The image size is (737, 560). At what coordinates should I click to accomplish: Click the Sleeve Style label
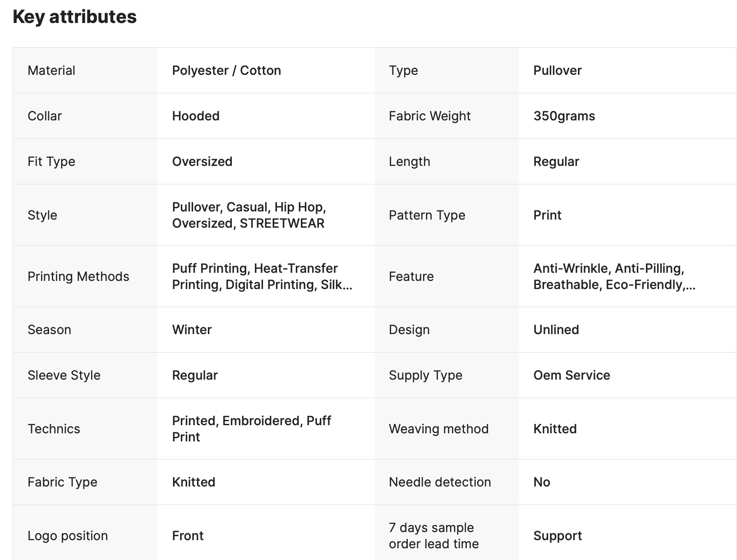click(x=64, y=375)
